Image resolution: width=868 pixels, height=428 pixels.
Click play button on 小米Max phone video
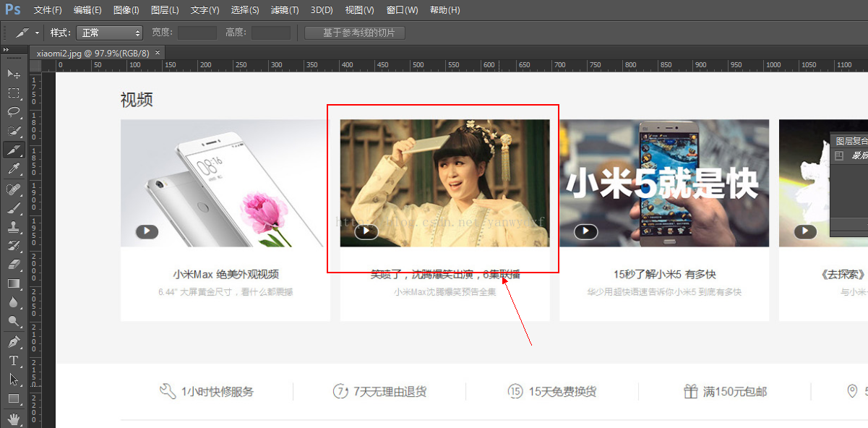coord(147,231)
